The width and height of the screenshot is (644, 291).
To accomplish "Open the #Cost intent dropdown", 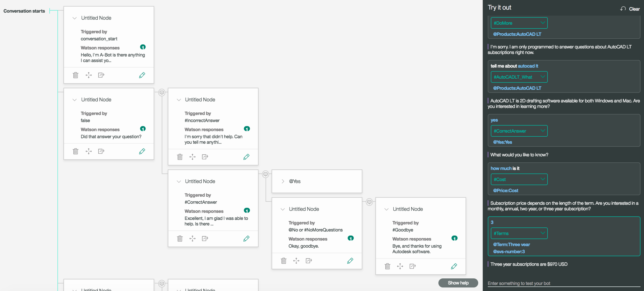I will pyautogui.click(x=519, y=179).
